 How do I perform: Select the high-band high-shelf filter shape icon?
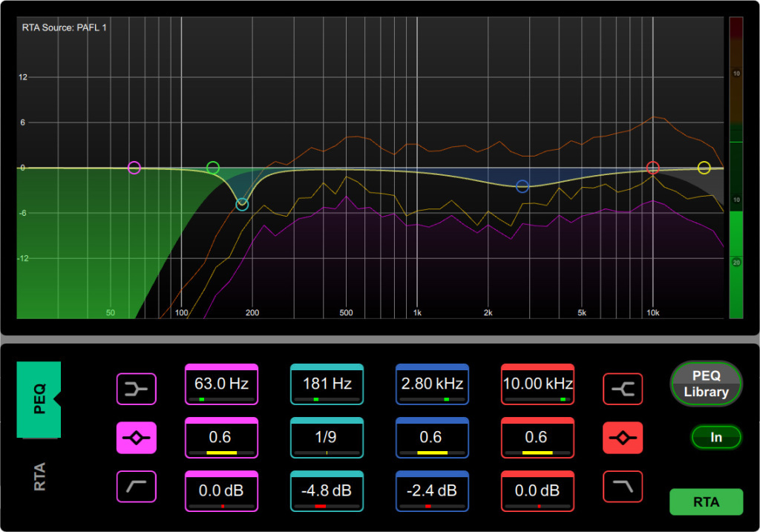click(623, 389)
